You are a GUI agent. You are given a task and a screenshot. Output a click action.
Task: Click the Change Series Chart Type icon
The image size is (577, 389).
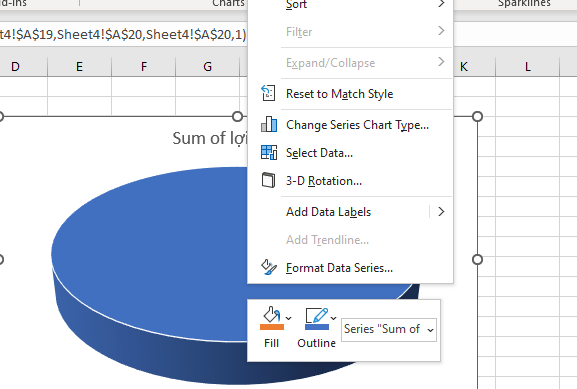tap(269, 124)
